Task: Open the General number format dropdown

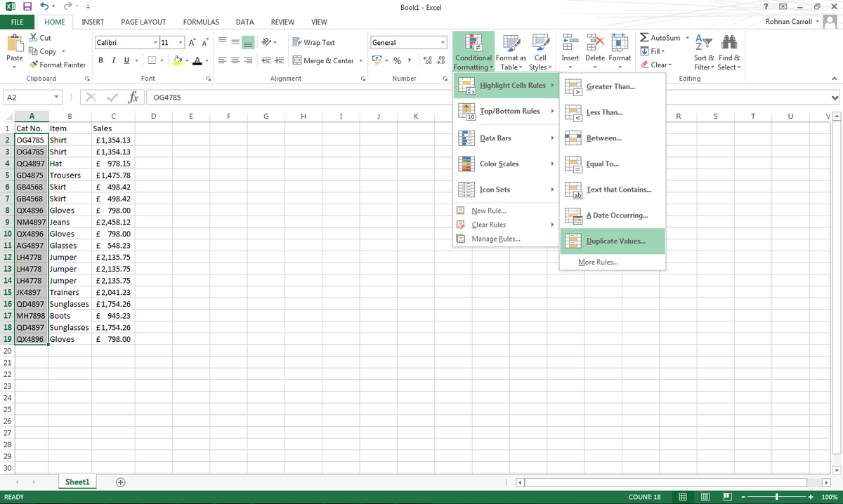Action: coord(443,43)
